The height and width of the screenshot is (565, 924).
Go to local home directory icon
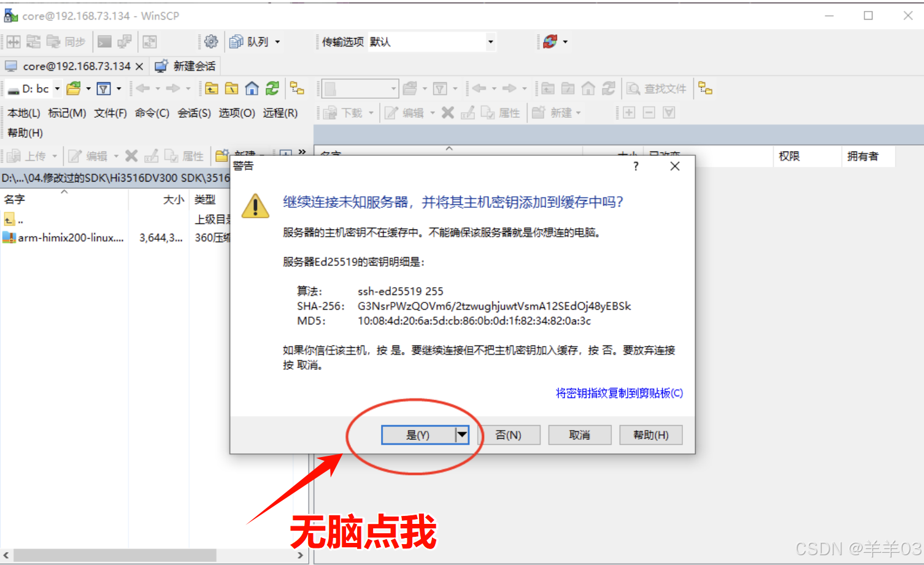(252, 89)
